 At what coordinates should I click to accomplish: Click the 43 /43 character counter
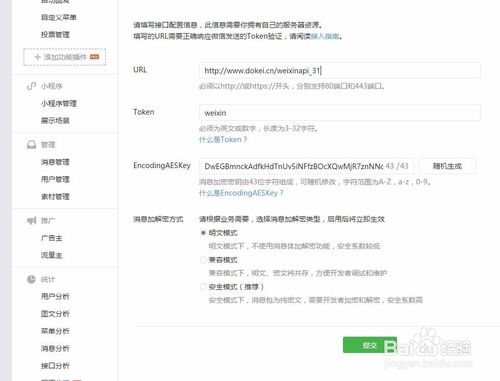click(x=397, y=166)
